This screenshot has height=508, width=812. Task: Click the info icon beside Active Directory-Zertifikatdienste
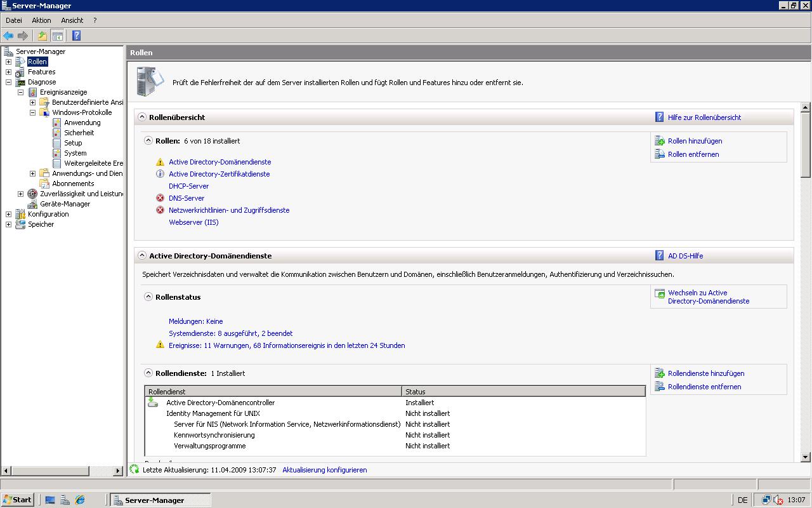click(x=160, y=174)
